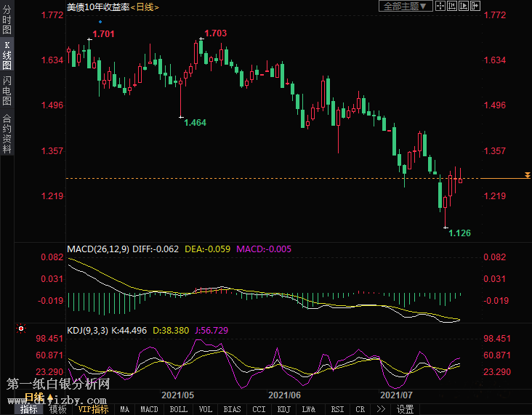
Task: Select the VOL indicator
Action: 206,409
